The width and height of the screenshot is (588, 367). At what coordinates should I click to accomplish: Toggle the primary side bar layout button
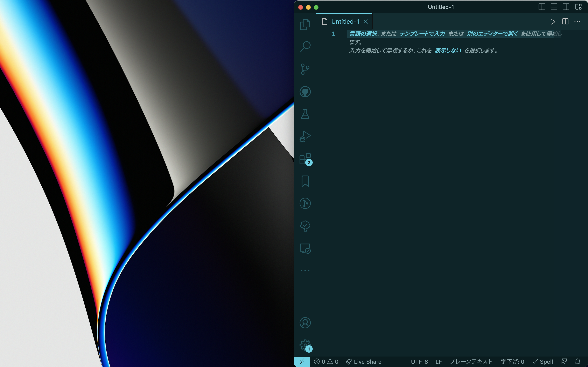[x=542, y=7]
